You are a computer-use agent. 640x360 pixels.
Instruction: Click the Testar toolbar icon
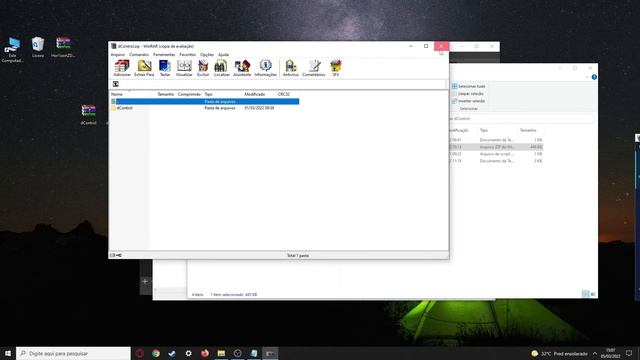pos(165,68)
